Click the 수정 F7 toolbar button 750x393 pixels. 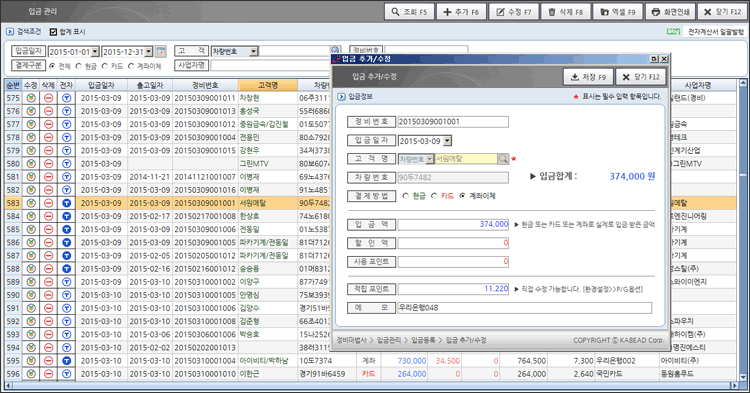(513, 12)
